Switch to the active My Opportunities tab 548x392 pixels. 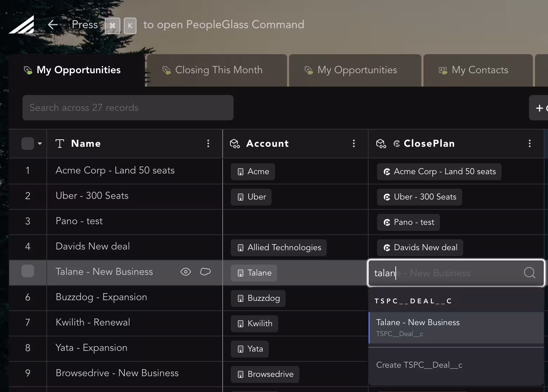pos(77,70)
